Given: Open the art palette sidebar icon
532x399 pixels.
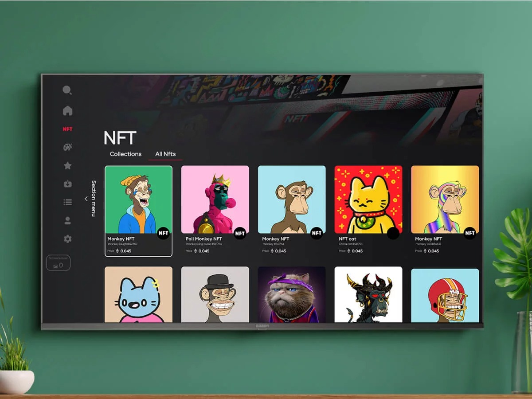Looking at the screenshot, I should pyautogui.click(x=67, y=147).
